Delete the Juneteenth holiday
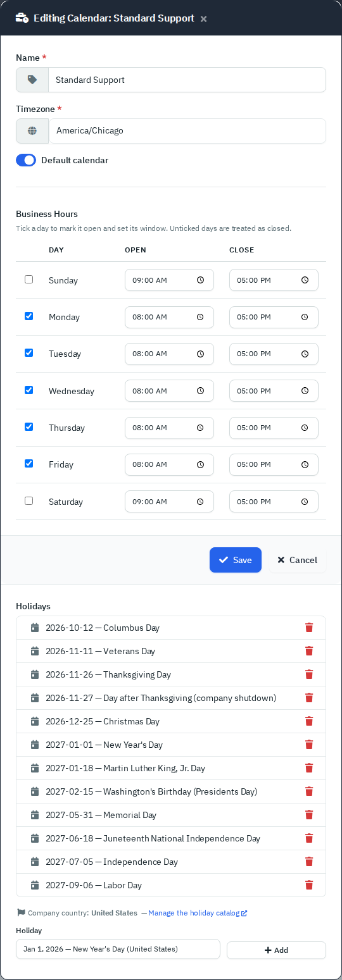This screenshot has height=980, width=342. [309, 838]
